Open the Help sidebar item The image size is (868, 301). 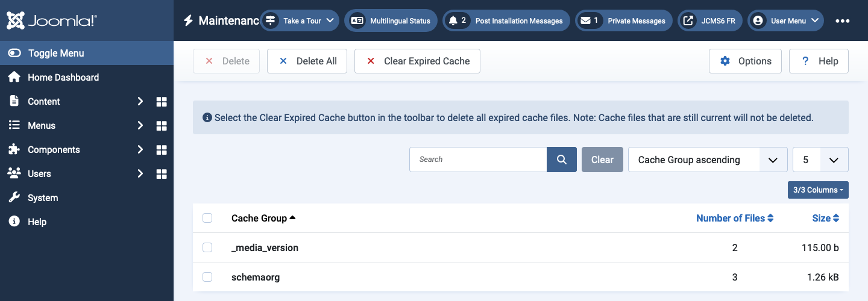click(x=37, y=222)
